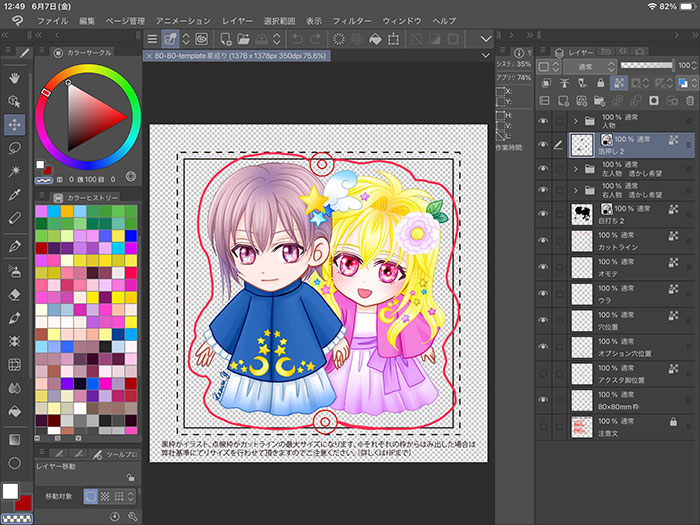Viewport: 700px width, 525px height.
Task: Expand the 人物 layer folder
Action: (x=575, y=120)
